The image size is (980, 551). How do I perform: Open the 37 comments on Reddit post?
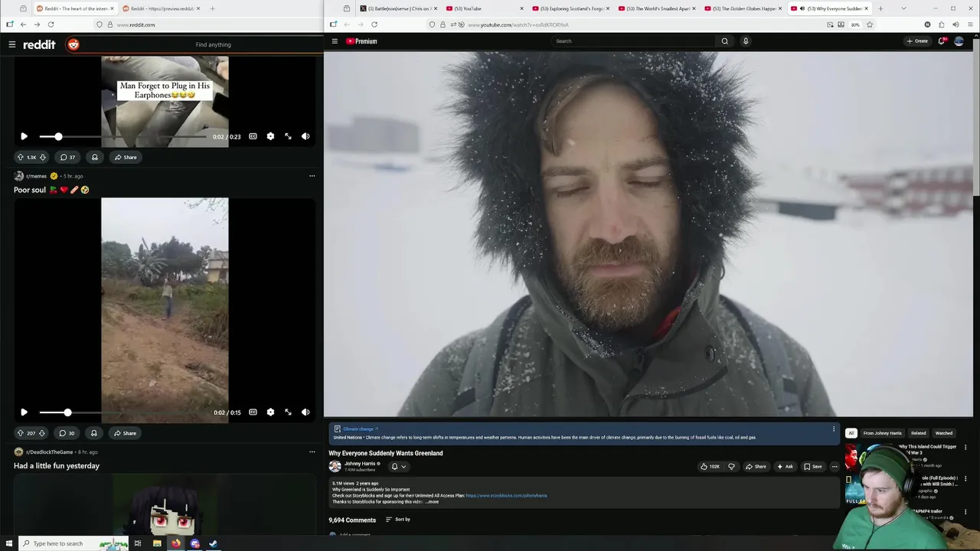click(67, 157)
